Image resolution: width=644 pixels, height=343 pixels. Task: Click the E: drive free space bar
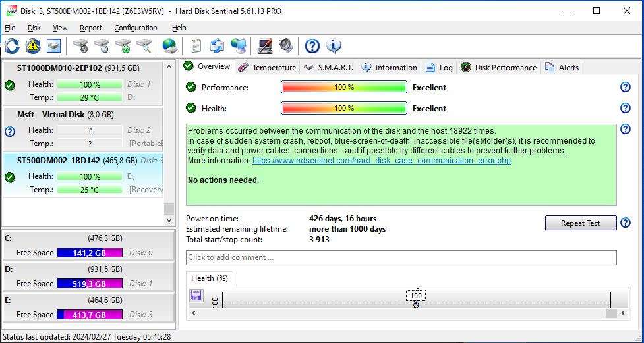tap(90, 315)
